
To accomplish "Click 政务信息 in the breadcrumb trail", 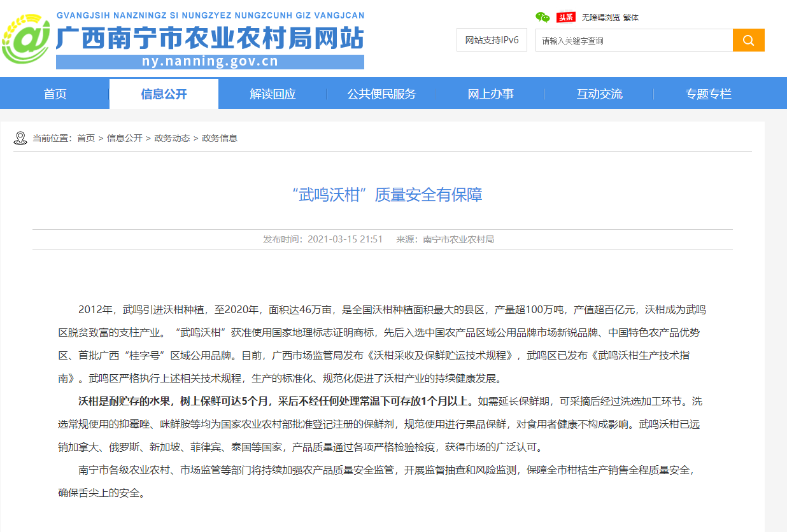I will coord(220,138).
